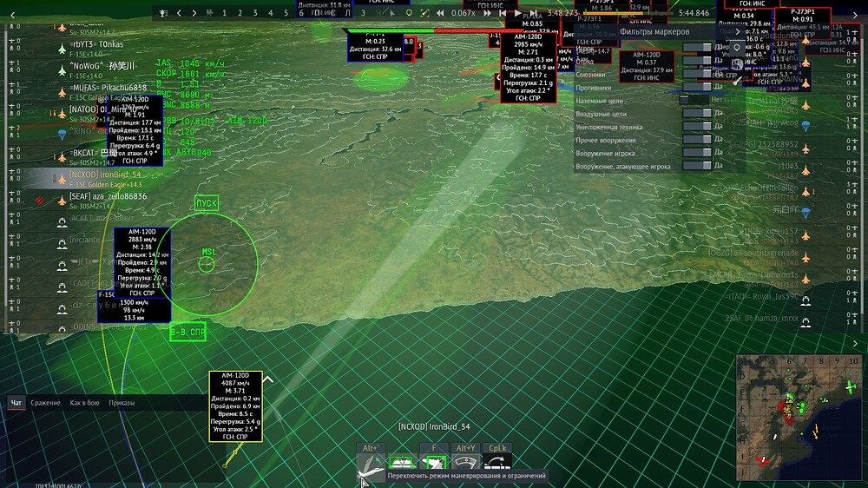868x488 pixels.
Task: Click the missile icon beside marker filters
Action: pyautogui.click(x=737, y=80)
